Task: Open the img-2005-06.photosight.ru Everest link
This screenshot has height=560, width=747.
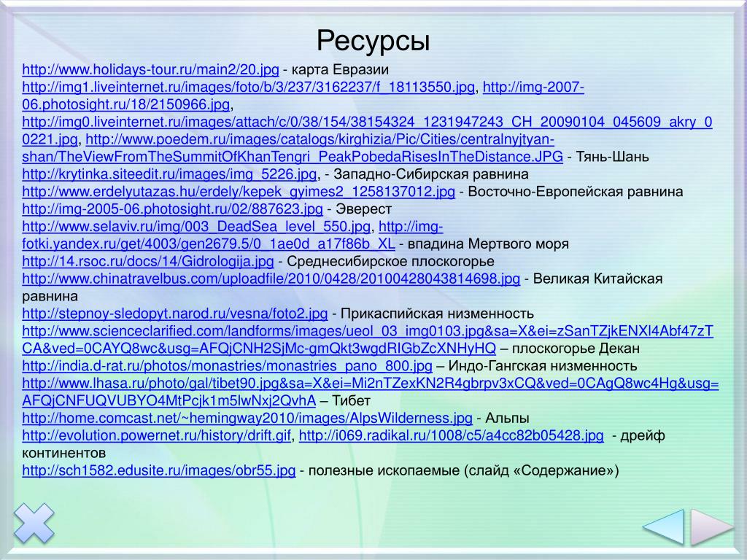Action: point(172,209)
